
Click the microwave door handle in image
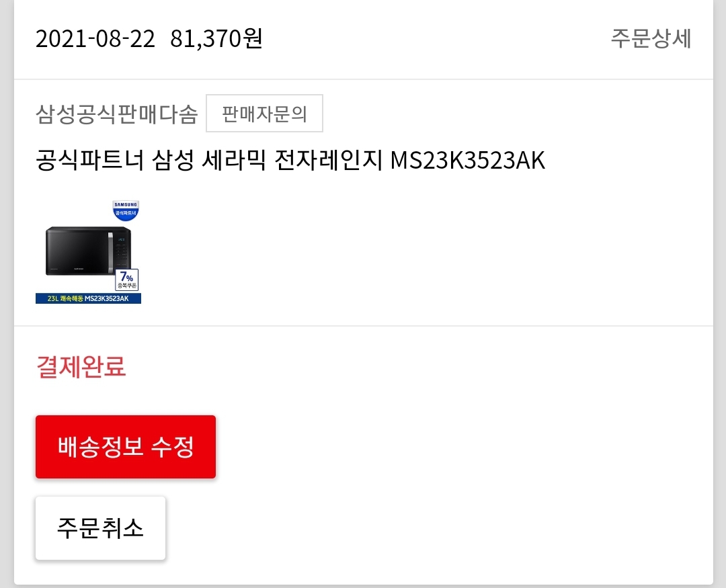pyautogui.click(x=111, y=252)
